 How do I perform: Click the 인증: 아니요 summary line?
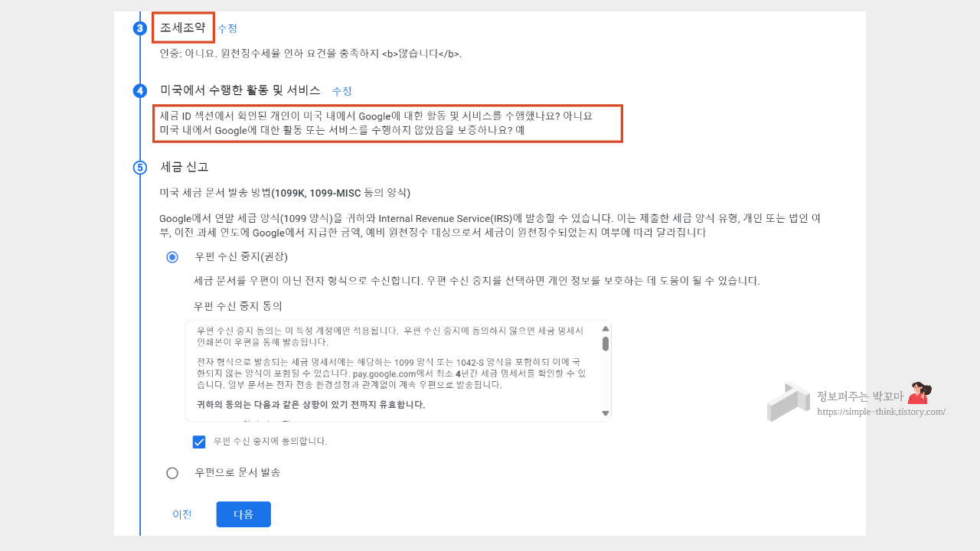[x=311, y=54]
